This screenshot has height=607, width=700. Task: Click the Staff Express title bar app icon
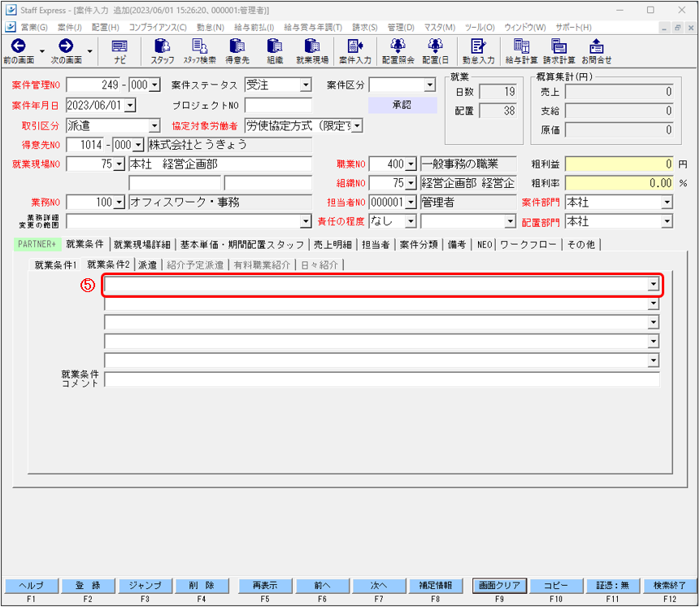(x=11, y=10)
